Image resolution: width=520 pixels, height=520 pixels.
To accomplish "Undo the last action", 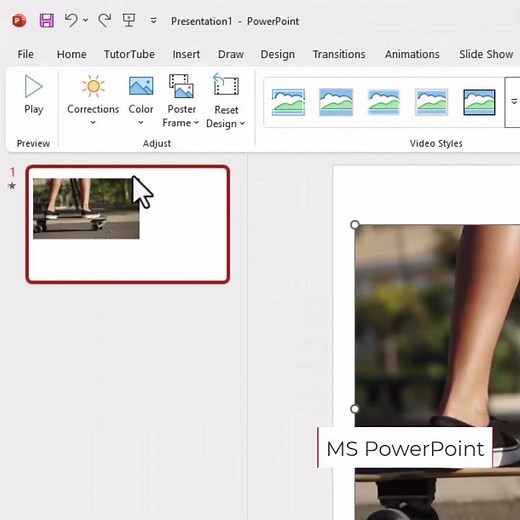I will (71, 20).
